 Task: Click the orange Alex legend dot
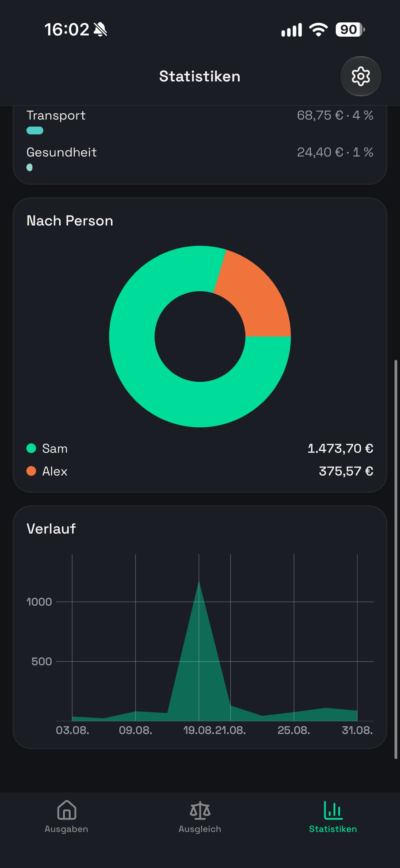(x=31, y=471)
